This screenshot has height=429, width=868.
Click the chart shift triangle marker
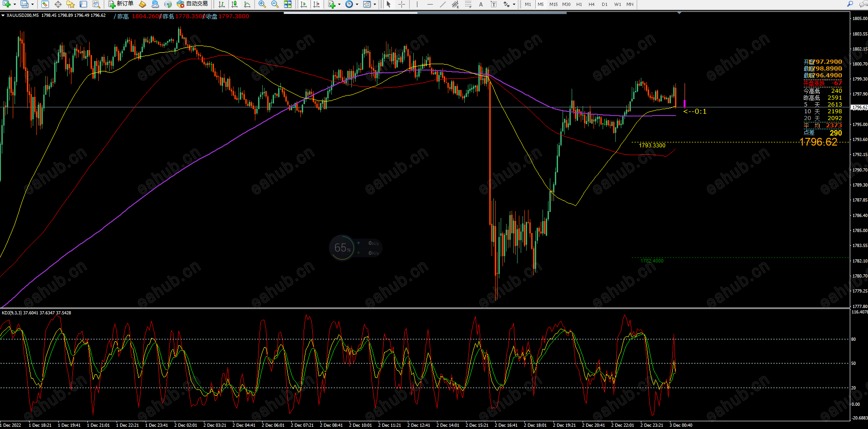point(679,13)
